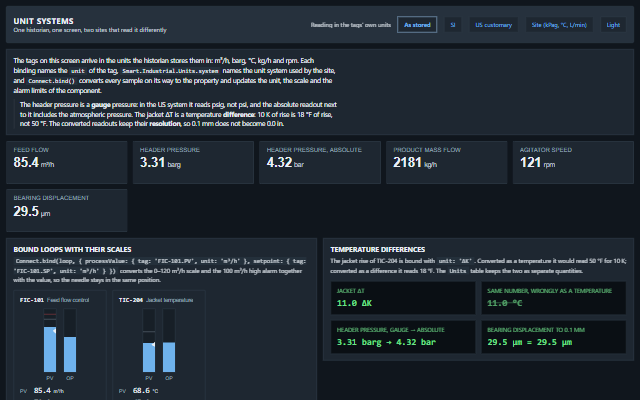The width and height of the screenshot is (640, 400).
Task: Click the "TIC-204" loop title
Action: tap(131, 300)
